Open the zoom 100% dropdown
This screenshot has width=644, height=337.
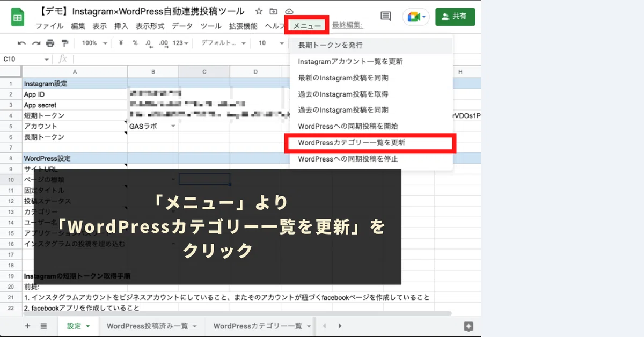(93, 43)
